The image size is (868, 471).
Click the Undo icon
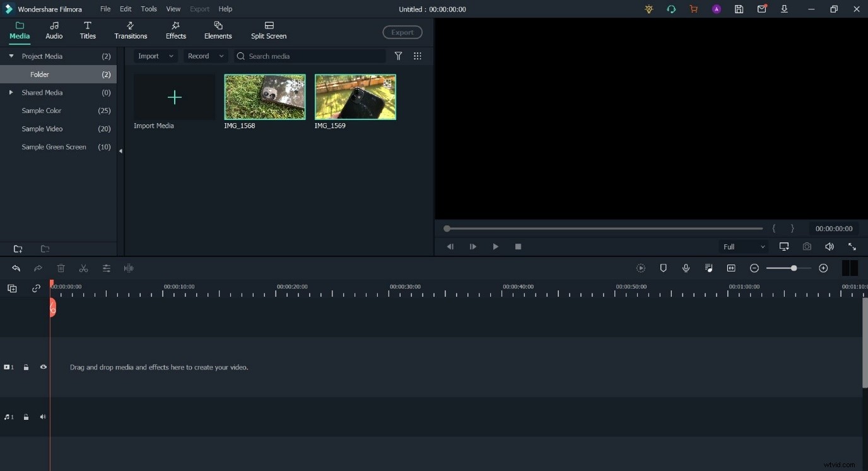click(16, 268)
